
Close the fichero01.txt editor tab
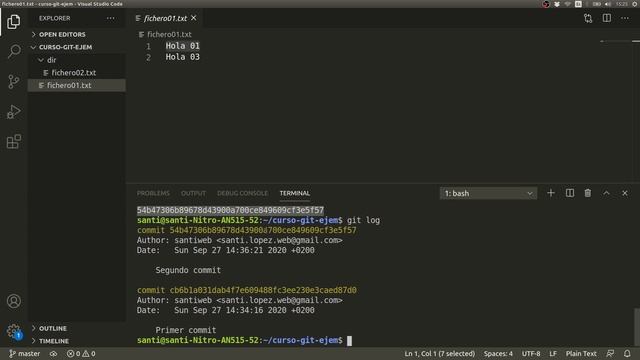pos(194,18)
